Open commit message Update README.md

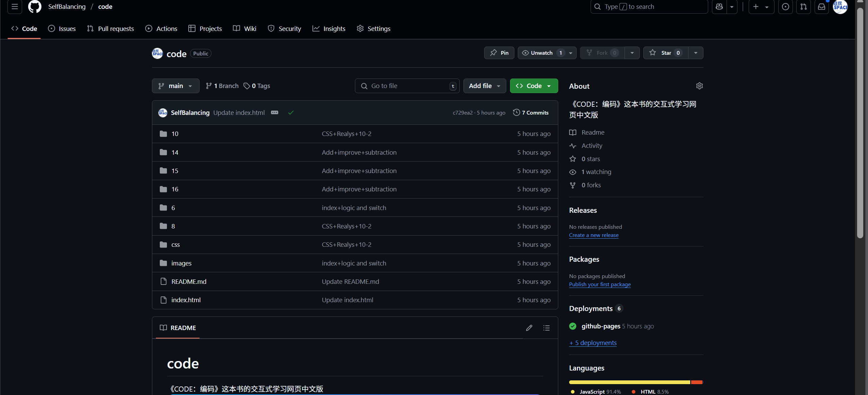pos(350,281)
